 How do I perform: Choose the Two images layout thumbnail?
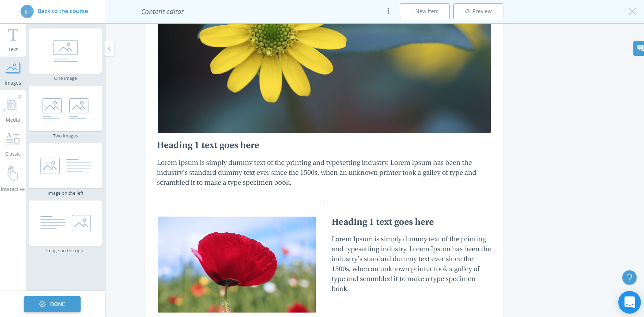point(65,108)
